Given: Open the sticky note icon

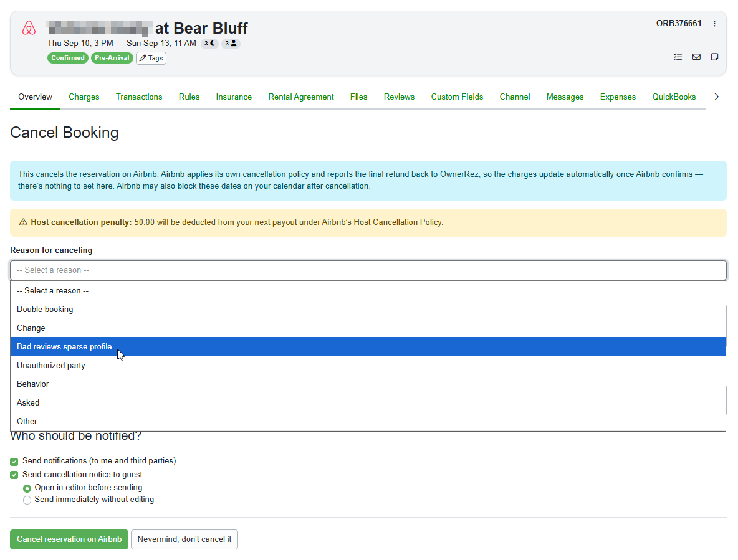Looking at the screenshot, I should pos(714,57).
